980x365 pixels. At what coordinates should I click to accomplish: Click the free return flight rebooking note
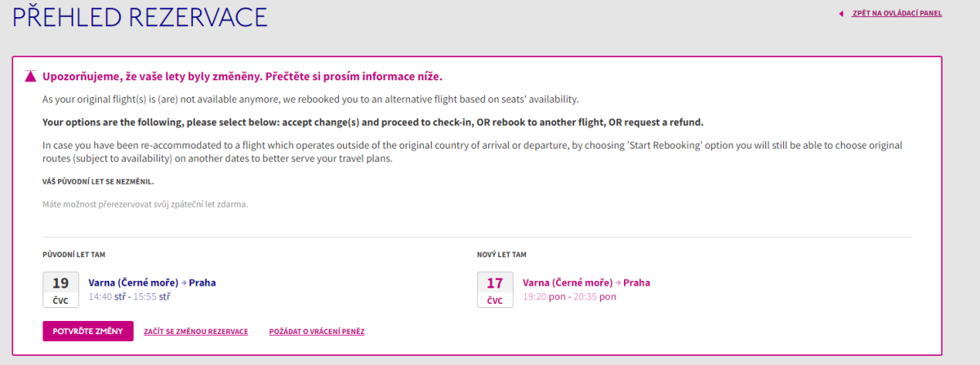[x=145, y=204]
